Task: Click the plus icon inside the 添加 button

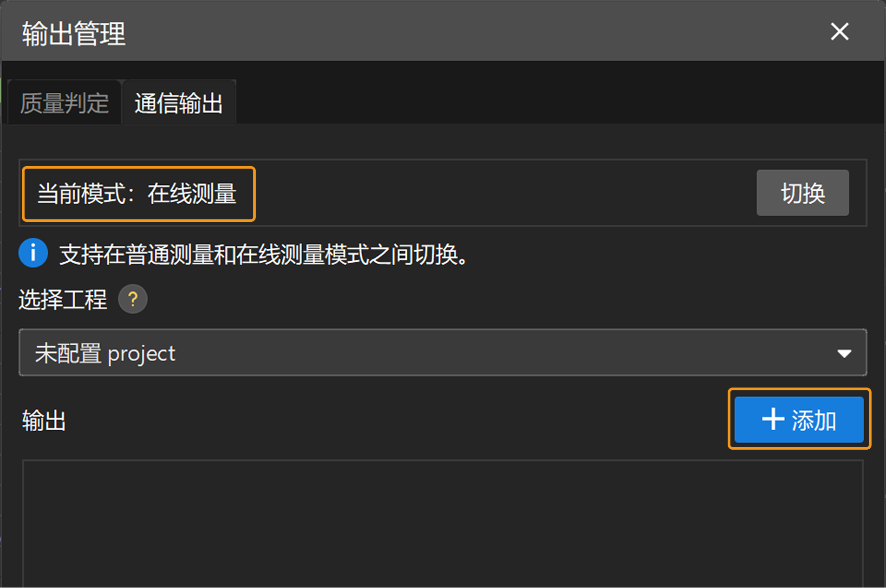Action: coord(772,419)
